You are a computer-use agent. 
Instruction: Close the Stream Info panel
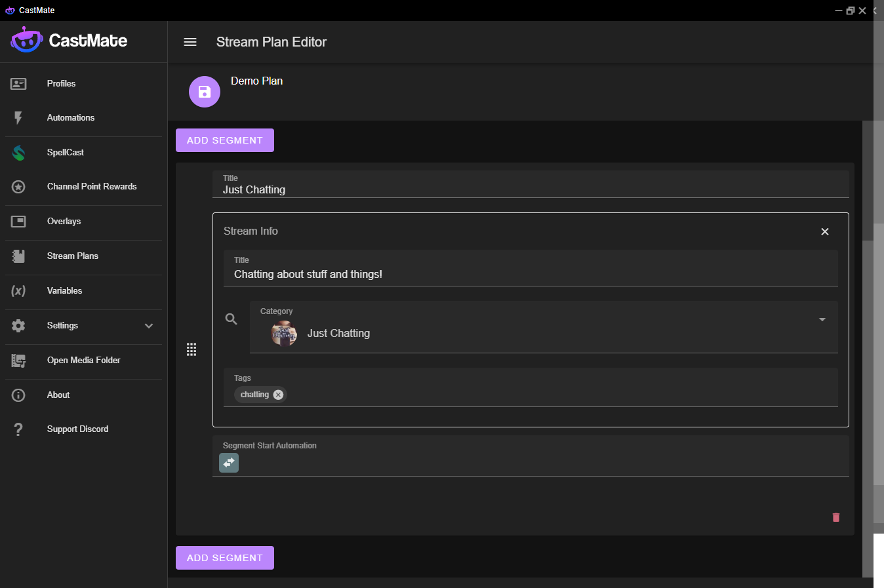click(825, 231)
